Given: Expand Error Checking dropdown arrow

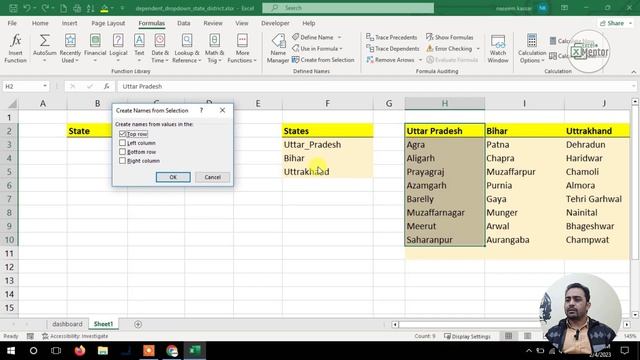Looking at the screenshot, I should (x=478, y=49).
